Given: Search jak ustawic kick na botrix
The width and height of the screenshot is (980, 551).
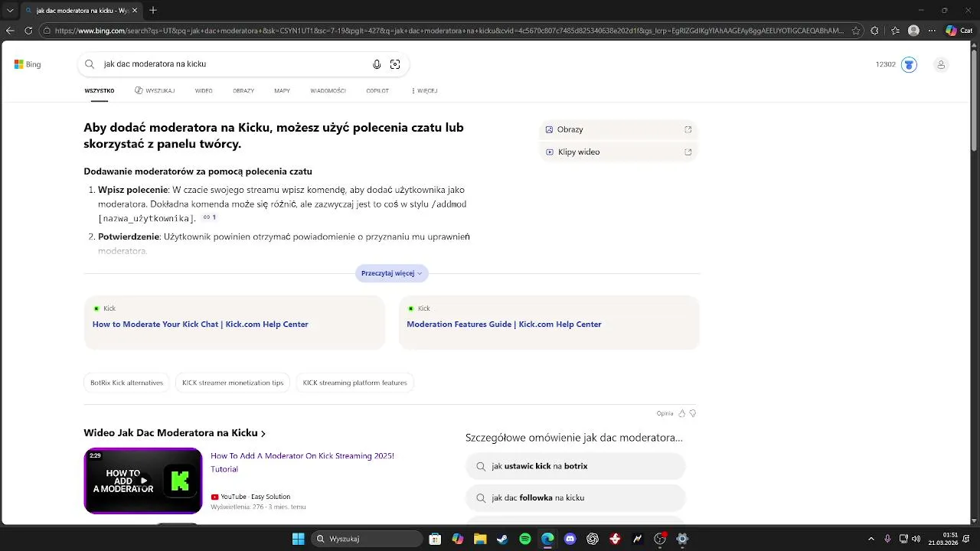Looking at the screenshot, I should click(575, 466).
